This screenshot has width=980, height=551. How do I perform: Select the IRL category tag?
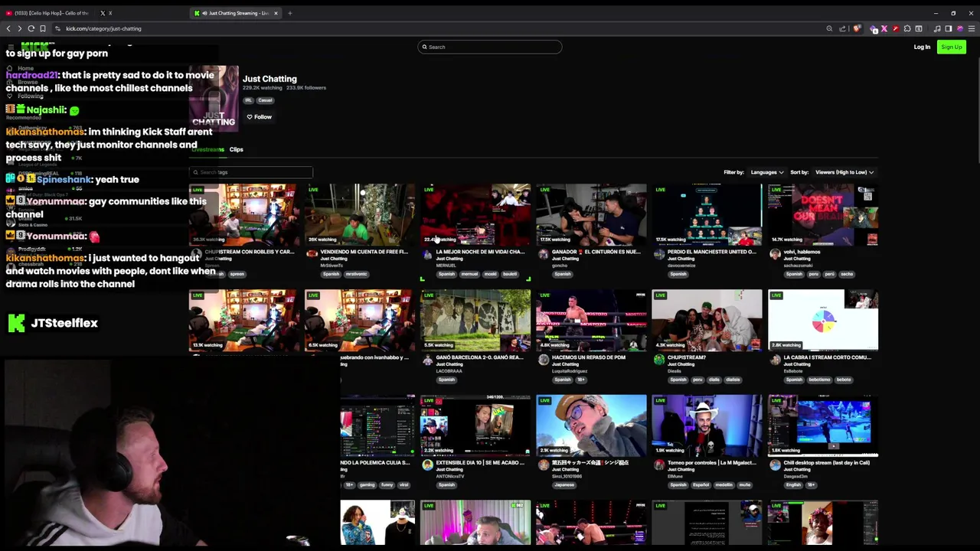pyautogui.click(x=248, y=100)
